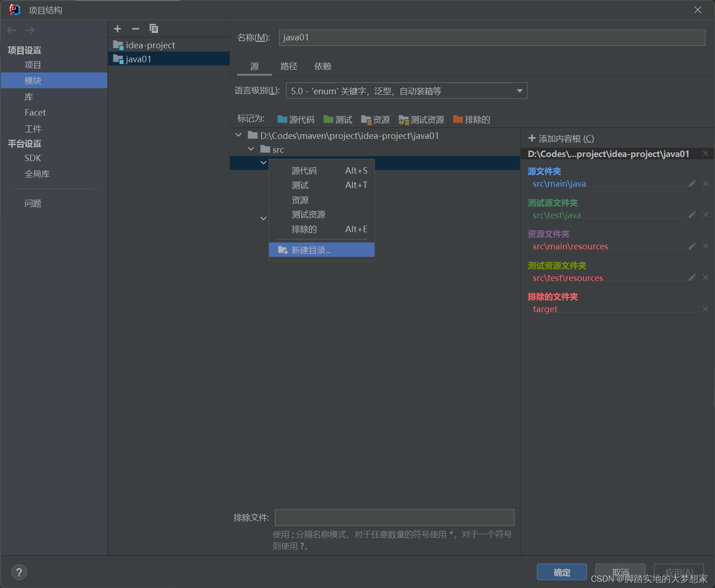The image size is (715, 588).
Task: Select 新建目录... menu entry
Action: tap(321, 250)
